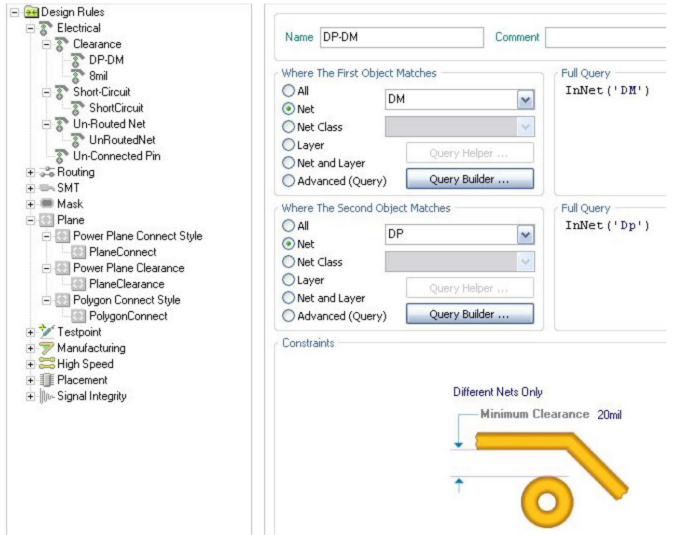Click the 8mil clearance rule icon
Viewport: 698px width, 535px height.
point(76,76)
